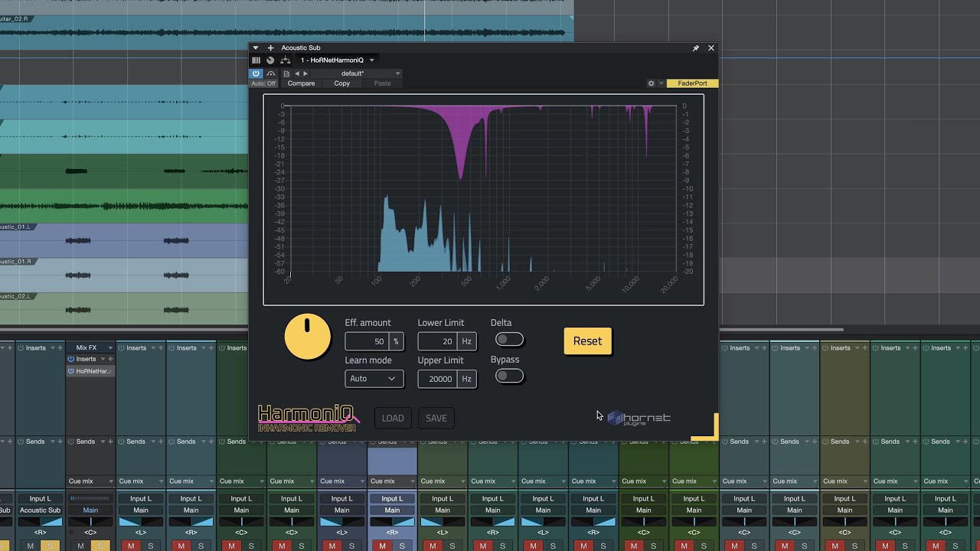Open Cue mix dropdown on the highlighted channel
The image size is (980, 551).
(x=392, y=481)
